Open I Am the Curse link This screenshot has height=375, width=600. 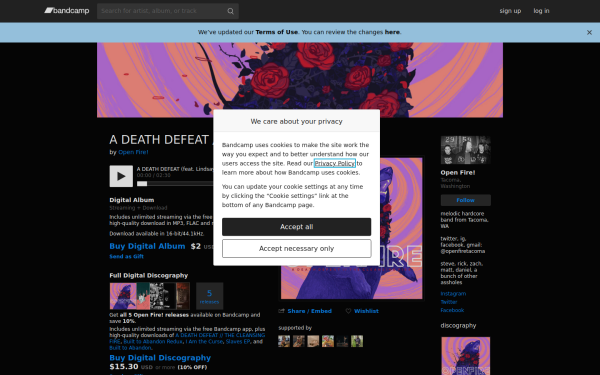(x=204, y=342)
